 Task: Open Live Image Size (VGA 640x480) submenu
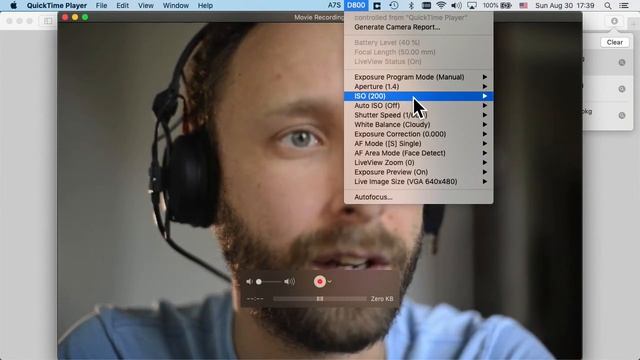419,182
